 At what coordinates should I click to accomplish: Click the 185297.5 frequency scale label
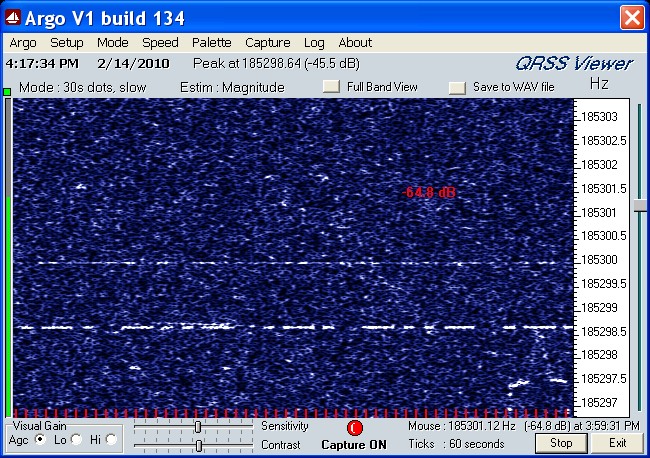tap(604, 379)
